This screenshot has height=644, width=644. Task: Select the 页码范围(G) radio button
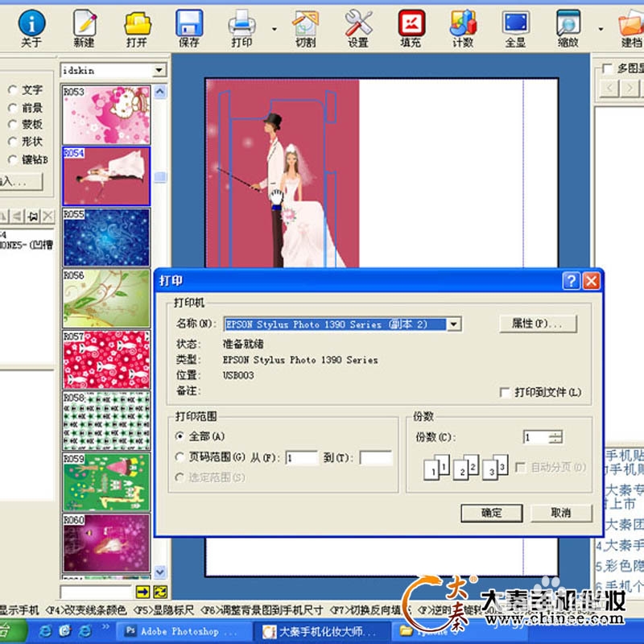click(180, 456)
